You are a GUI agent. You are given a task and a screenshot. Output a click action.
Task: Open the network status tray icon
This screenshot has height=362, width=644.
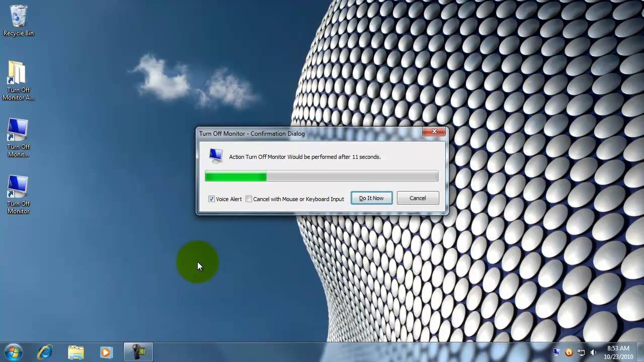coord(581,352)
